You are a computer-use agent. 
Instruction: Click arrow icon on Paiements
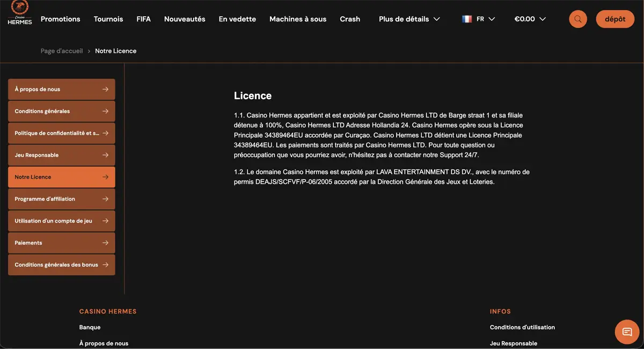point(106,243)
